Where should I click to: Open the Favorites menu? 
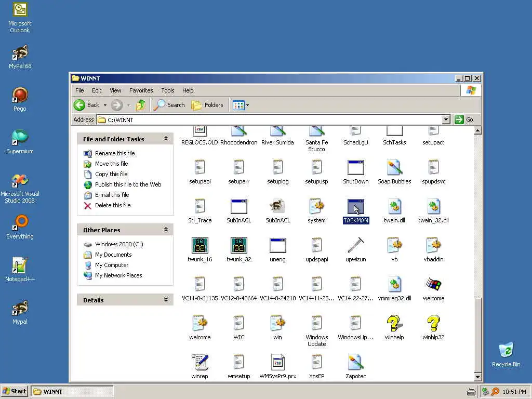point(141,90)
